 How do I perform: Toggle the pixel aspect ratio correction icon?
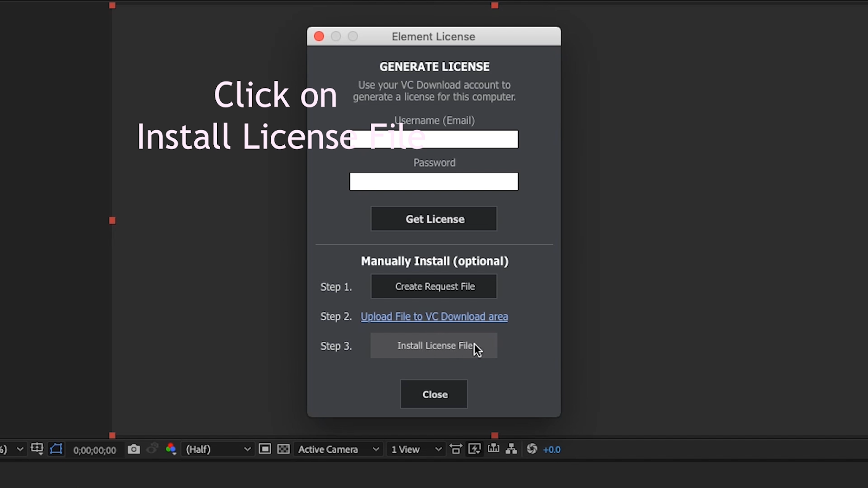(x=456, y=449)
